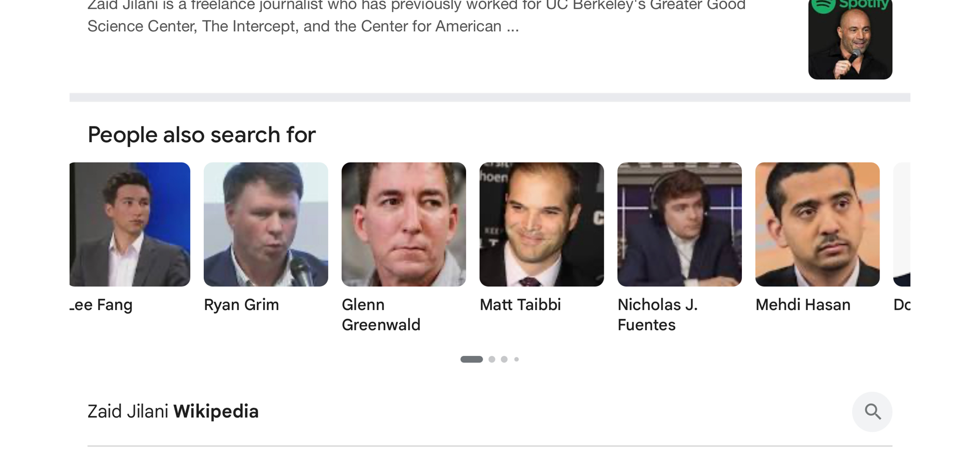Click the Lee Fang name label
Viewport: 980px width, 450px height.
coord(102,305)
